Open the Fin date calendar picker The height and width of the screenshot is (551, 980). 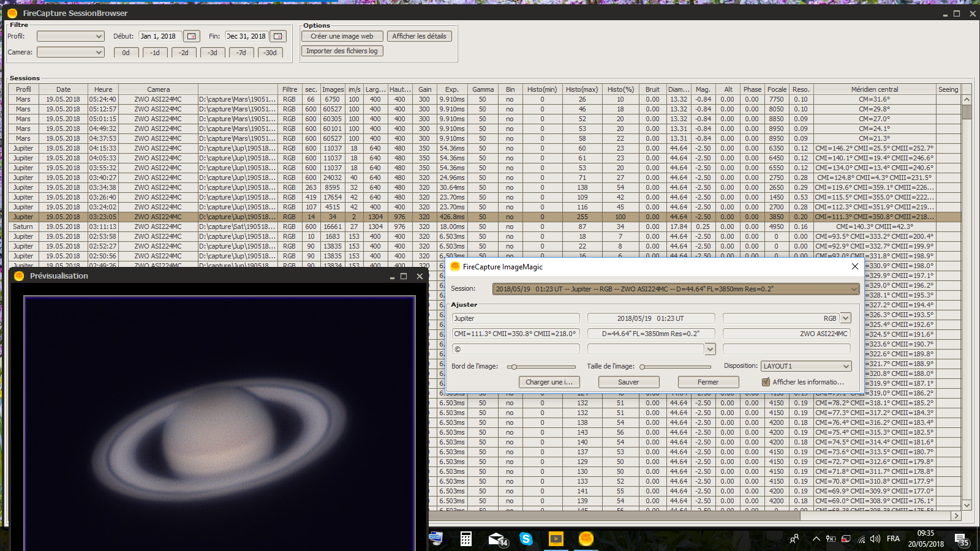coord(278,36)
